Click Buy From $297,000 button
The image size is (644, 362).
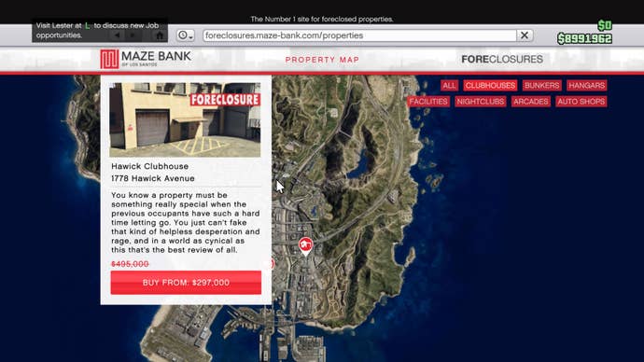pyautogui.click(x=186, y=283)
